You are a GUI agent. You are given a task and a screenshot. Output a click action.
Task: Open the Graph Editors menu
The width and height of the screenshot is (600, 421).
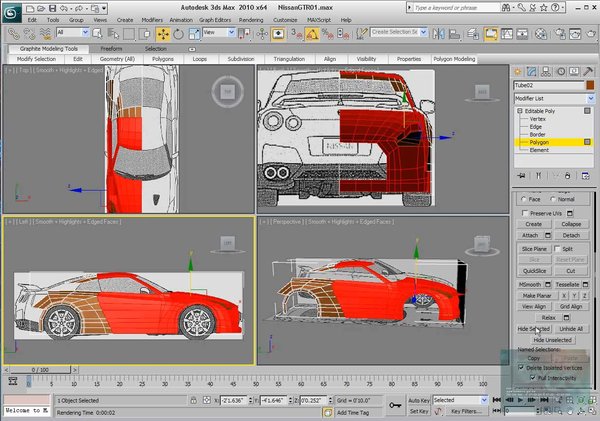tap(215, 20)
